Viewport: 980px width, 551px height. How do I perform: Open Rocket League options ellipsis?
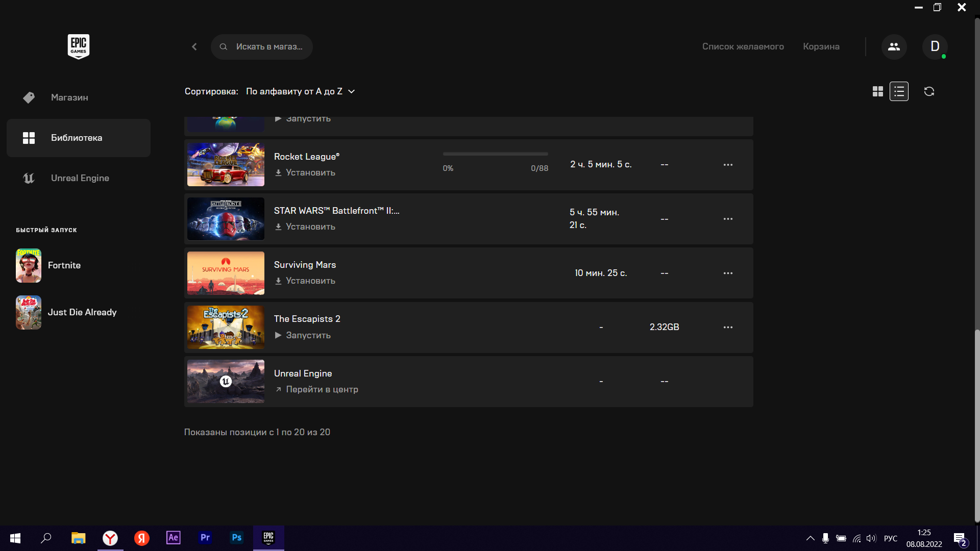tap(728, 164)
